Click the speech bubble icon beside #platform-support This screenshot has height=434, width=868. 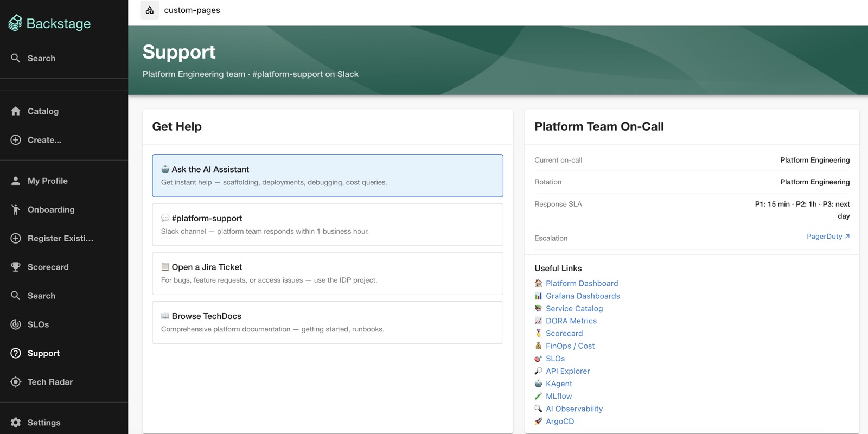tap(165, 218)
